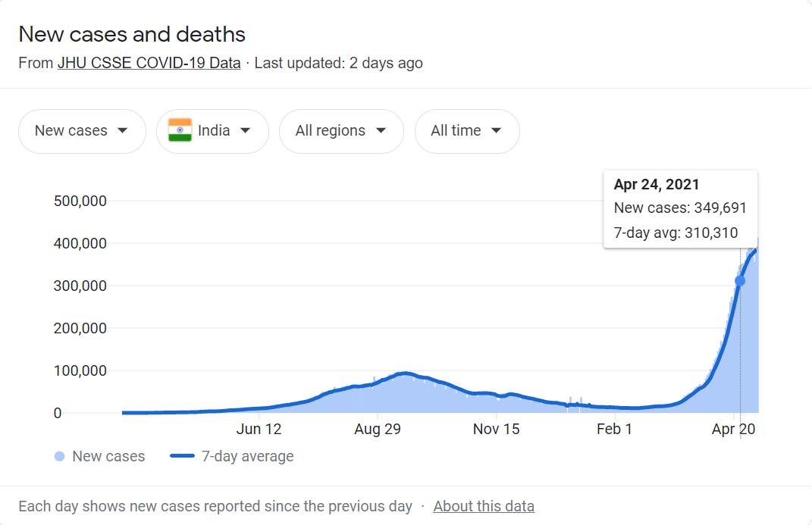Click the India flag icon
812x525 pixels.
coord(180,130)
